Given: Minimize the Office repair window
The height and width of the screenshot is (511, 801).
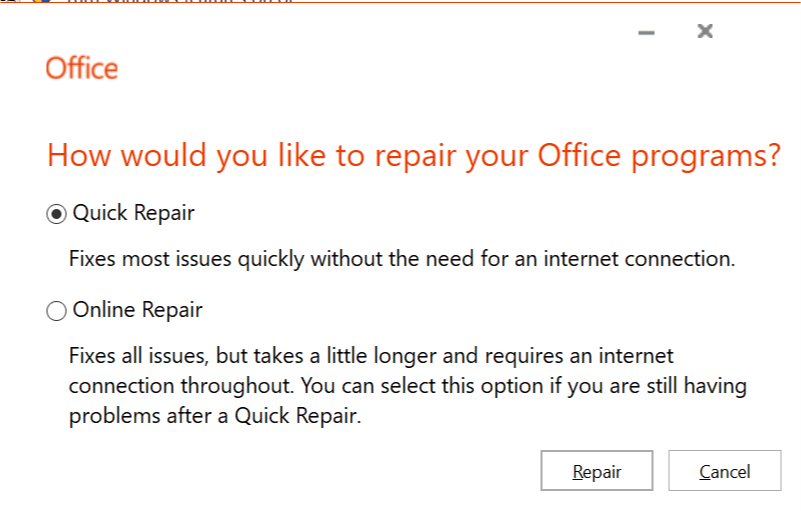Looking at the screenshot, I should pyautogui.click(x=646, y=33).
